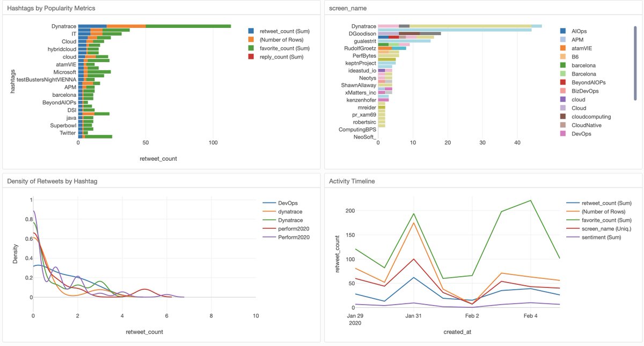Click green favorite_count swatch in Activity Timeline legend

(572, 220)
